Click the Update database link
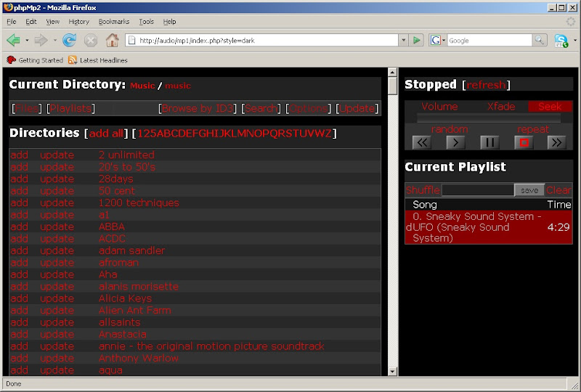Viewport: 581px width, 392px height. click(357, 108)
